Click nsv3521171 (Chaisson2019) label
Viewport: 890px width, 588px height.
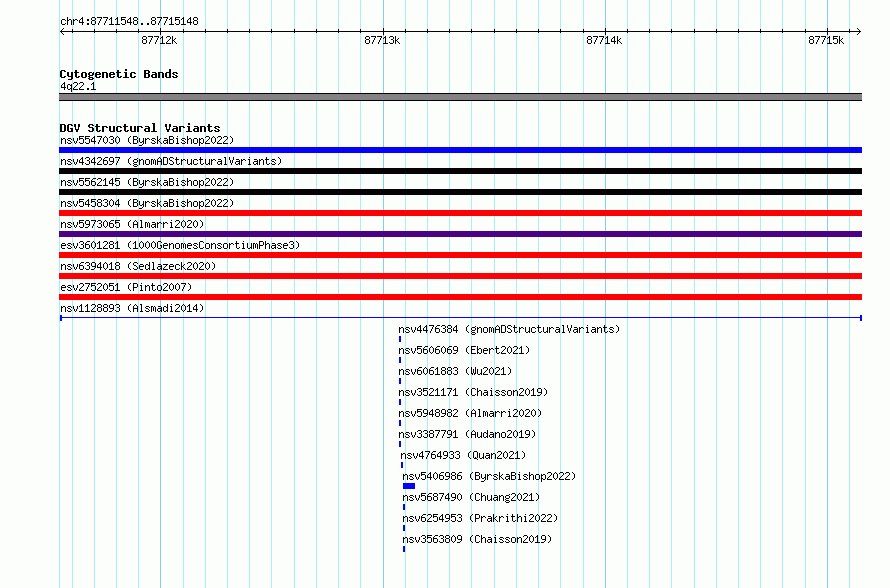[473, 392]
